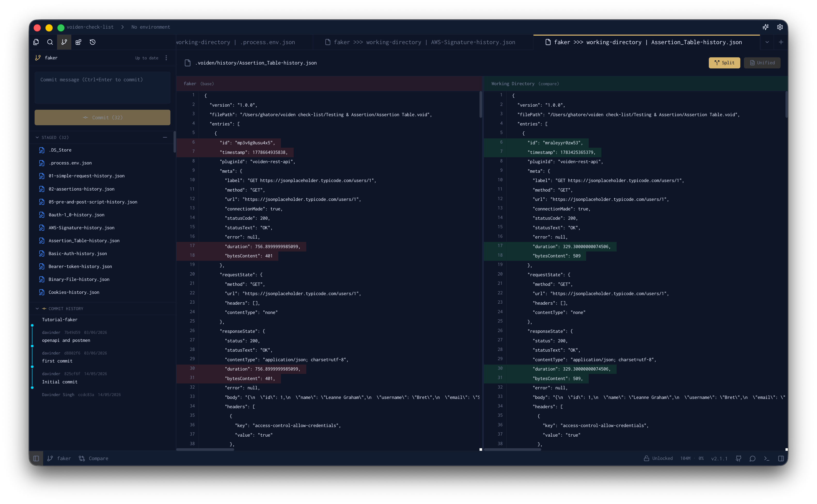Screen dimensions: 817x504
Task: Click the AI sparkle icon in title bar
Action: coord(766,27)
